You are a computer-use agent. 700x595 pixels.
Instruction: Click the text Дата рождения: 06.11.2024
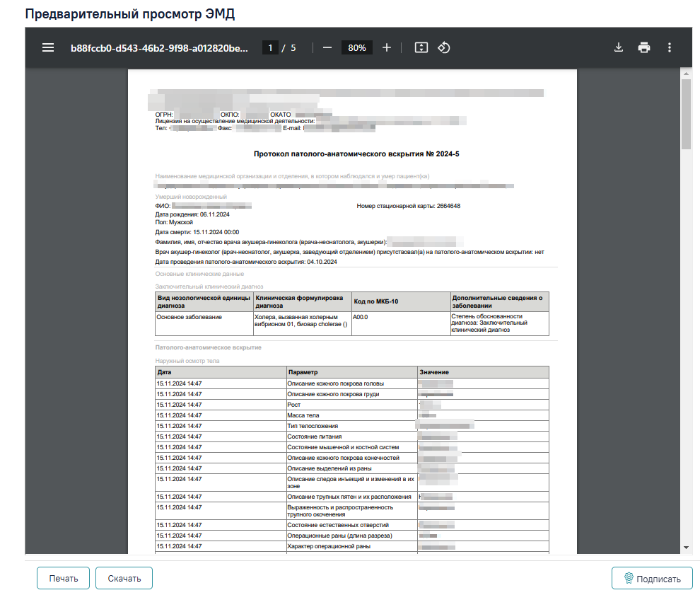click(192, 214)
